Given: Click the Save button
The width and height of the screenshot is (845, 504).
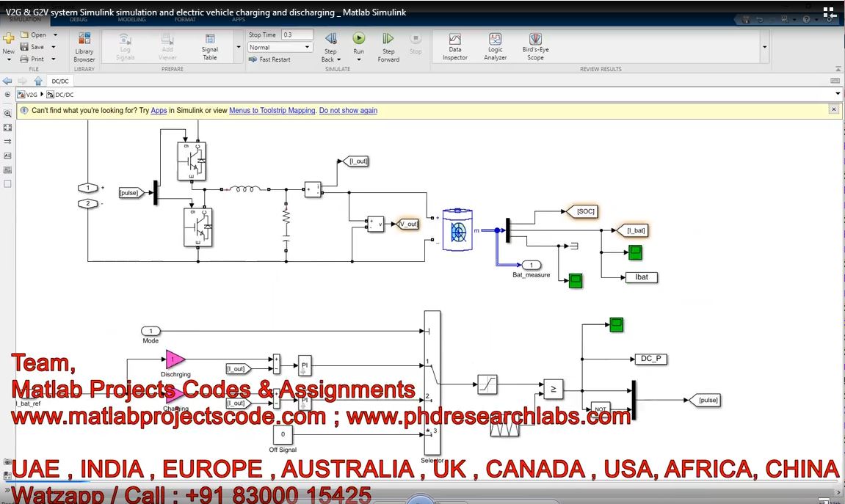Looking at the screenshot, I should 32,47.
